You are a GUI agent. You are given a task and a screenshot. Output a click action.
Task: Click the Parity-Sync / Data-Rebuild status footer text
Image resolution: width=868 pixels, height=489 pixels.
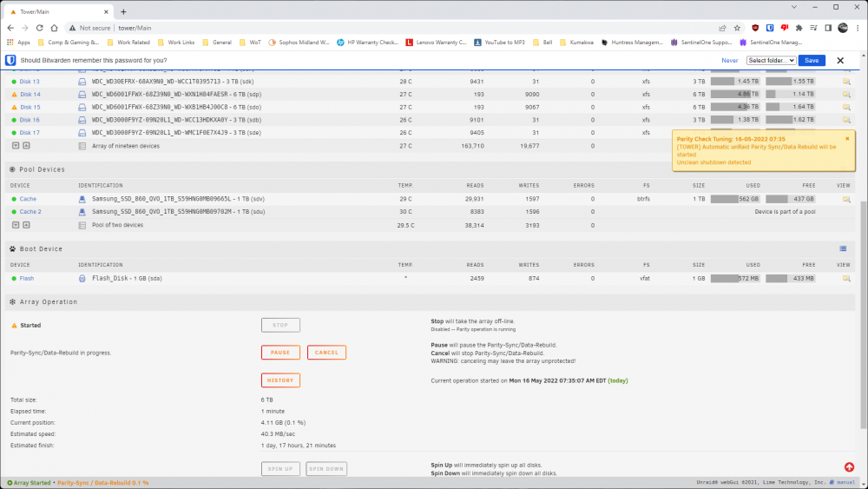point(103,483)
